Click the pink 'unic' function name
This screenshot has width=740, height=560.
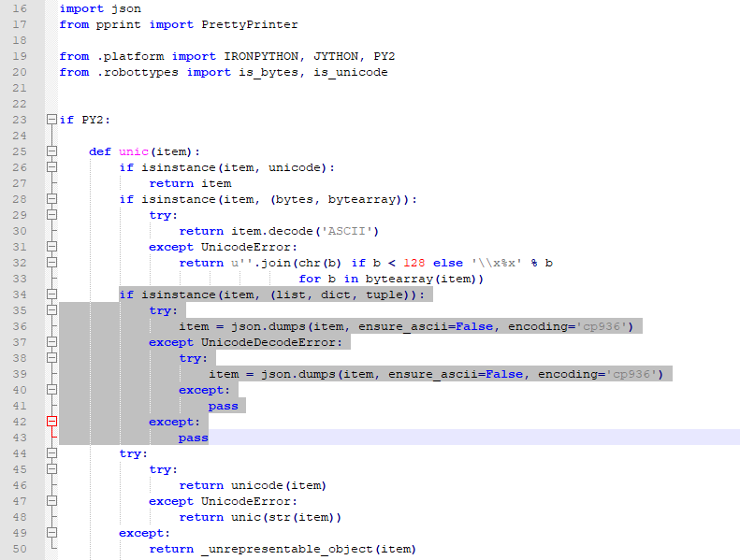click(134, 151)
